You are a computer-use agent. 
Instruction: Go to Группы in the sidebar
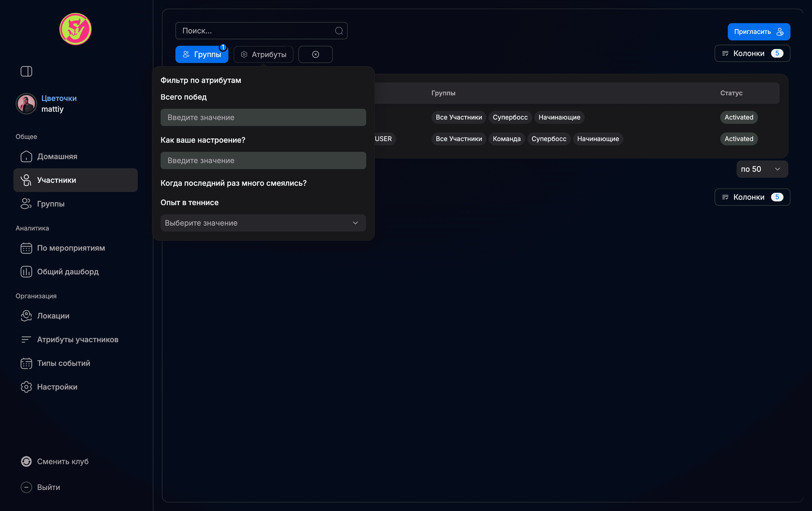(x=51, y=204)
